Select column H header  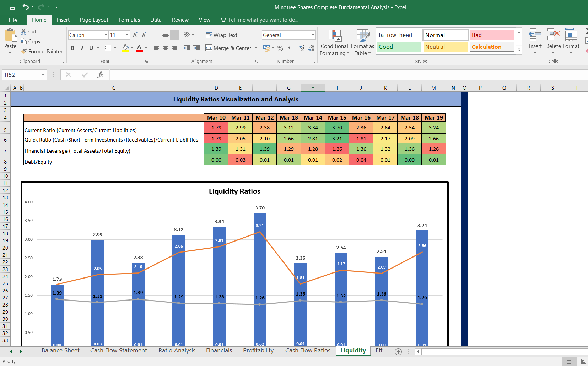(x=313, y=88)
